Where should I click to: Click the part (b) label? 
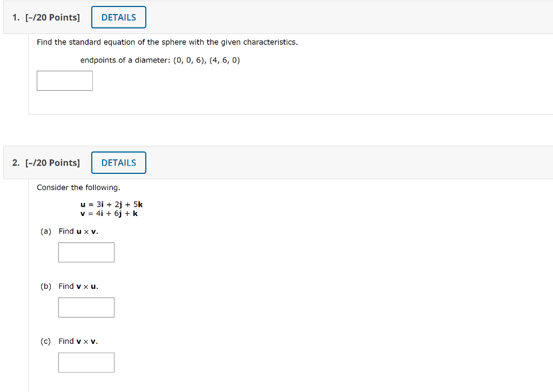45,286
